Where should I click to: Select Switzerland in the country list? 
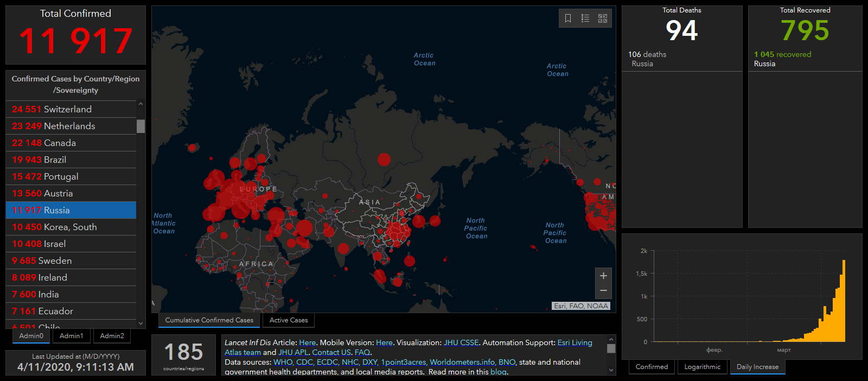tap(71, 109)
